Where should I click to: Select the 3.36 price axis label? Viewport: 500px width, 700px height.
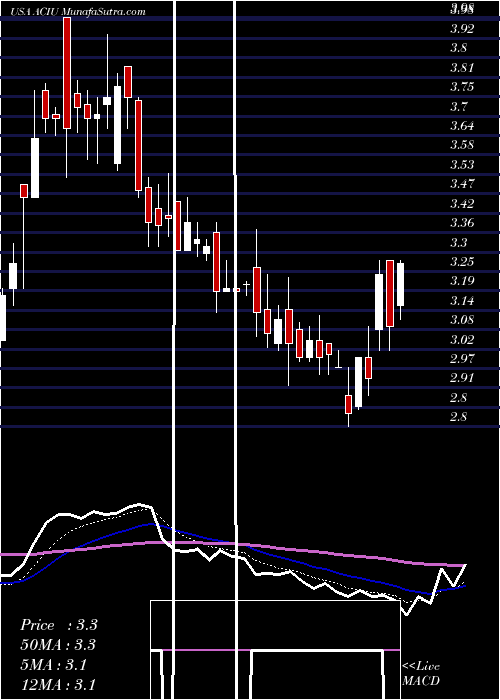(462, 222)
